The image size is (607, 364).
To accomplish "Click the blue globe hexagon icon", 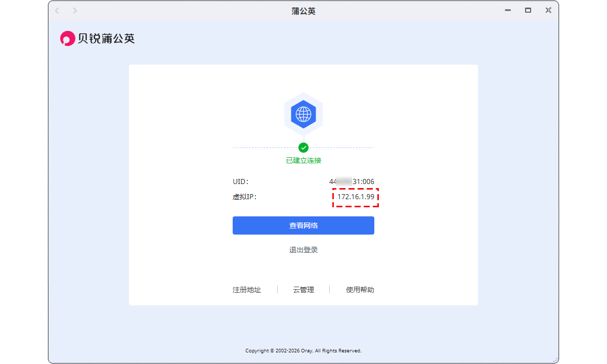I will [303, 114].
